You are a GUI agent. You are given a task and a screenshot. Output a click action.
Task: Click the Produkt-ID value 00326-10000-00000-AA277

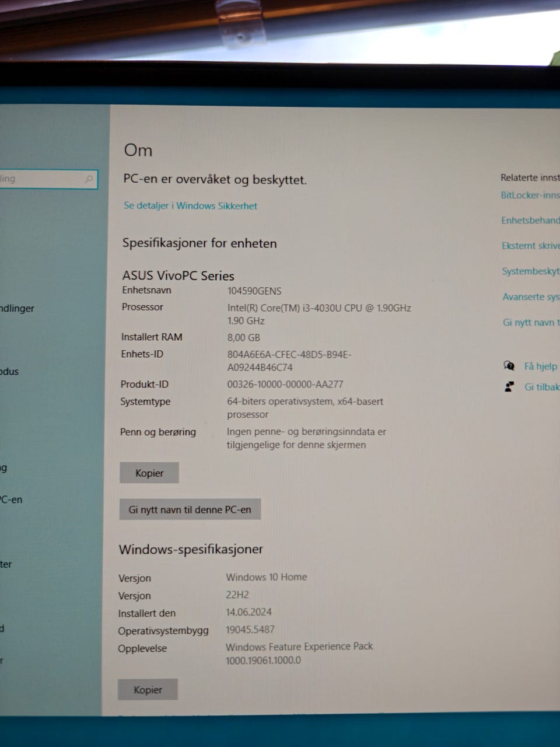[285, 384]
